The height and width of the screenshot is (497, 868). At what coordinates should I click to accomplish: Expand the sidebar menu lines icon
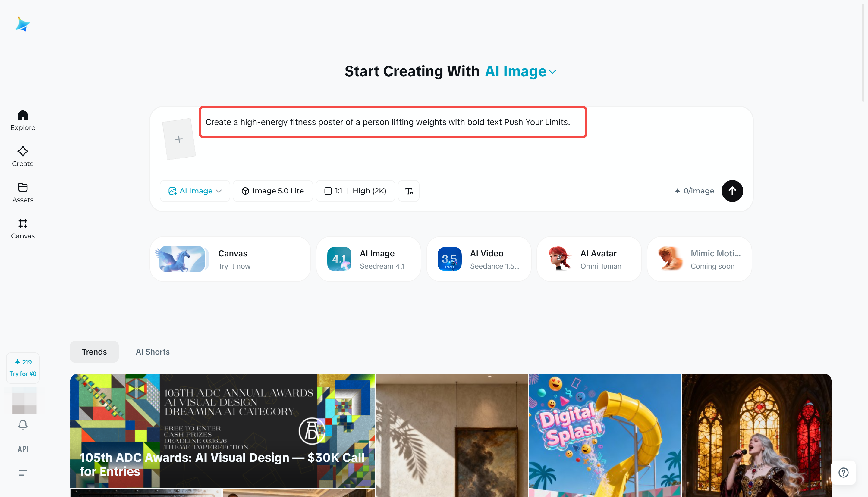click(23, 472)
